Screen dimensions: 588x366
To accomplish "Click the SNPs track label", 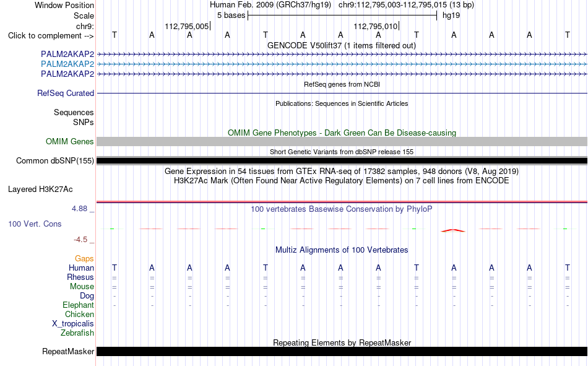I will pos(84,122).
